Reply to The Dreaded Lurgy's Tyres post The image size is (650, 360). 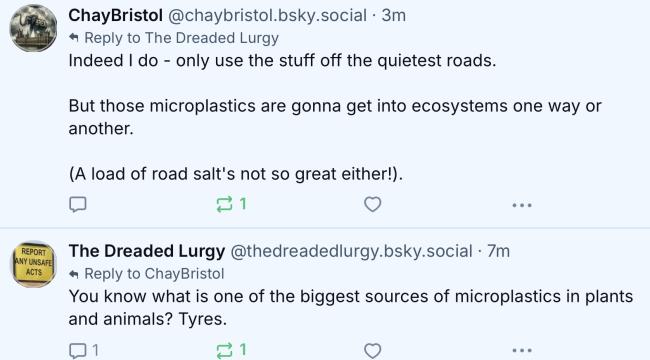click(83, 350)
